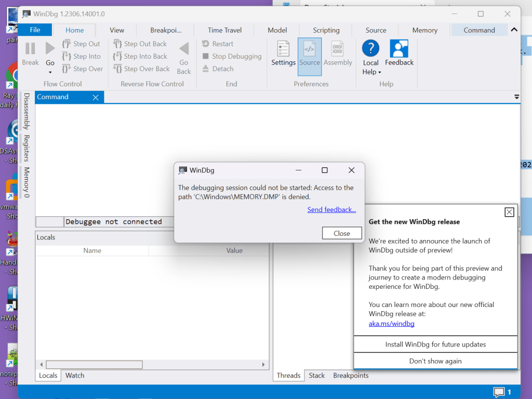Click the Send feedback link
The width and height of the screenshot is (532, 399).
click(x=331, y=210)
